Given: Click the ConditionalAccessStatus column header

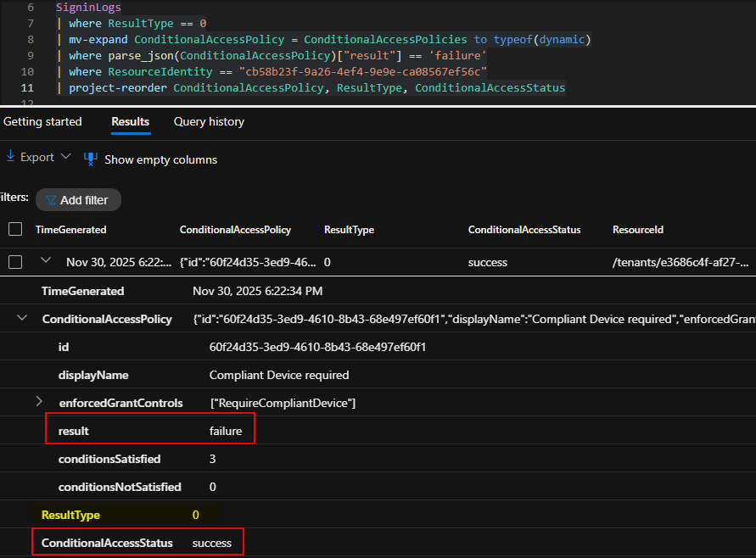Looking at the screenshot, I should point(524,230).
